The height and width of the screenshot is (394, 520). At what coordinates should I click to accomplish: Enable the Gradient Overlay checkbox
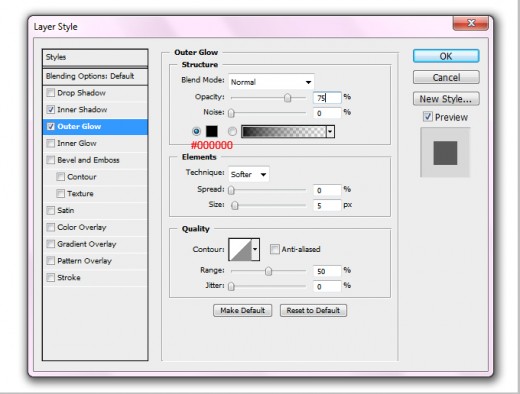pyautogui.click(x=51, y=244)
